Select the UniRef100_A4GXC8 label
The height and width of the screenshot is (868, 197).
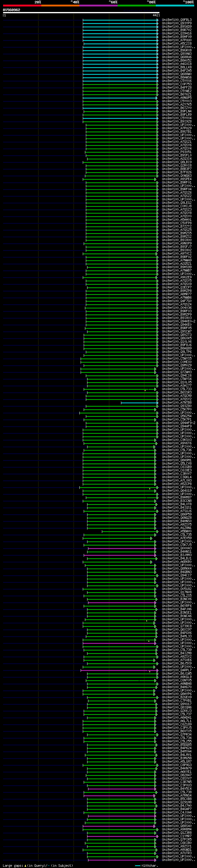click(177, 64)
